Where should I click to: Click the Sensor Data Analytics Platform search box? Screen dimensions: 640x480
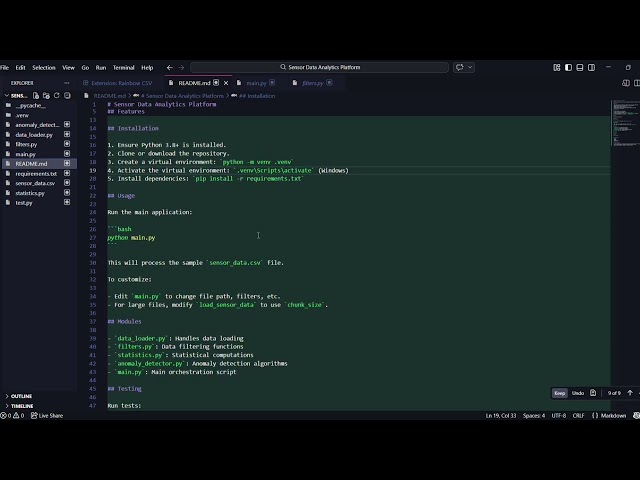320,67
